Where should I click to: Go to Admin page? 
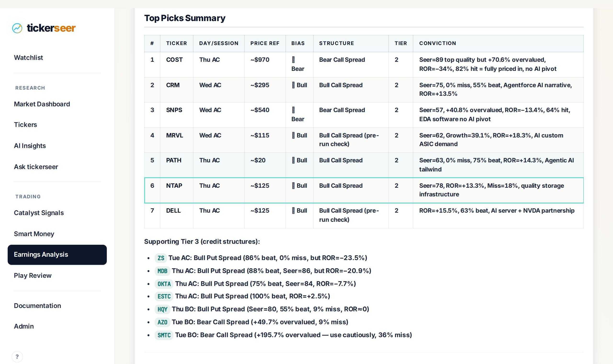[x=24, y=326]
